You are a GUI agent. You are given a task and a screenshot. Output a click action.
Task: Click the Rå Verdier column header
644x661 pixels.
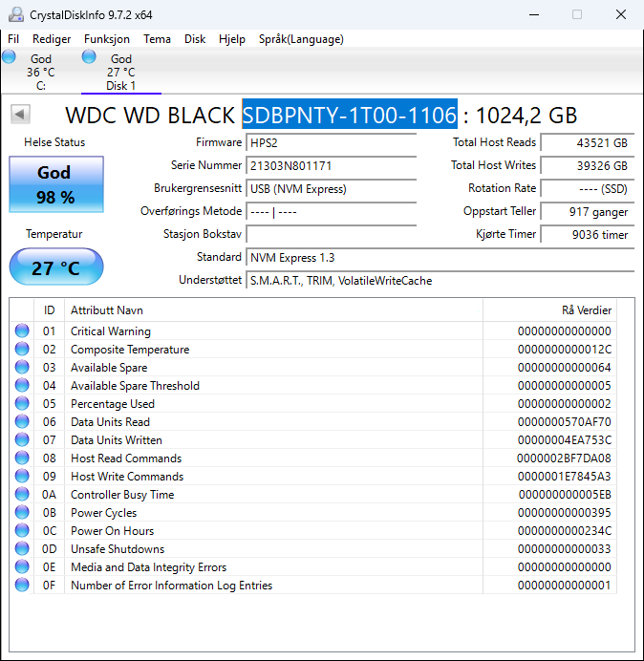click(x=550, y=310)
